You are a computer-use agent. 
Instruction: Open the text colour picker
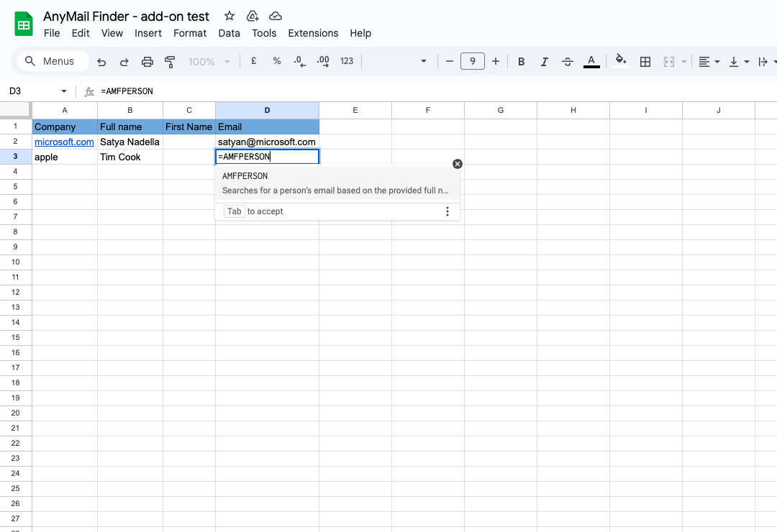(591, 61)
